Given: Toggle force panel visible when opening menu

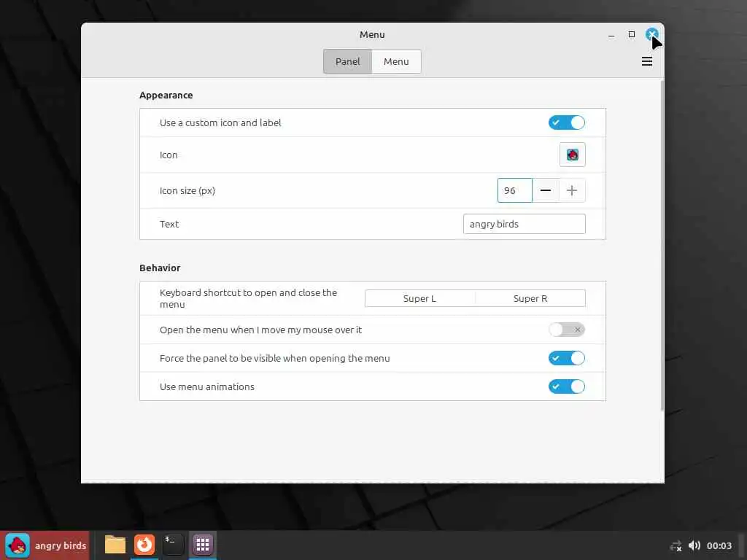Looking at the screenshot, I should click(566, 358).
